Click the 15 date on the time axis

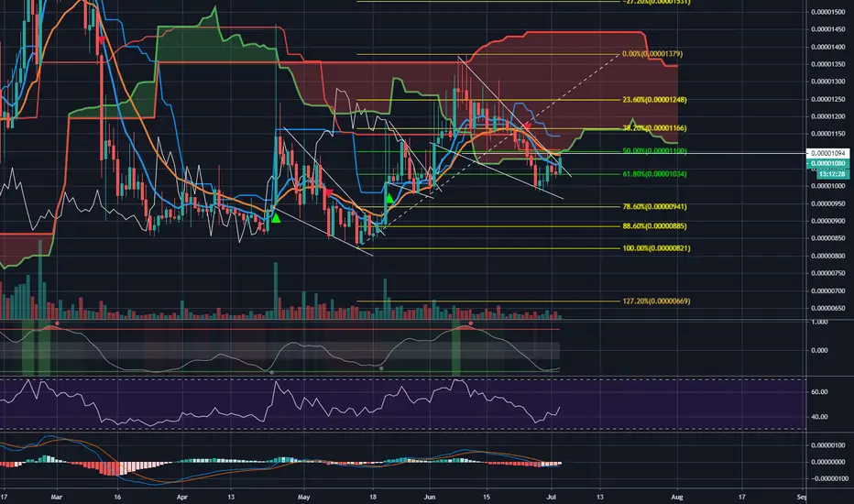coord(487,497)
